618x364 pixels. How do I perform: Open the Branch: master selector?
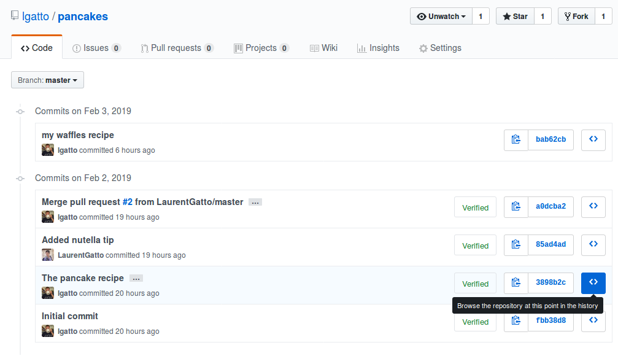[47, 80]
